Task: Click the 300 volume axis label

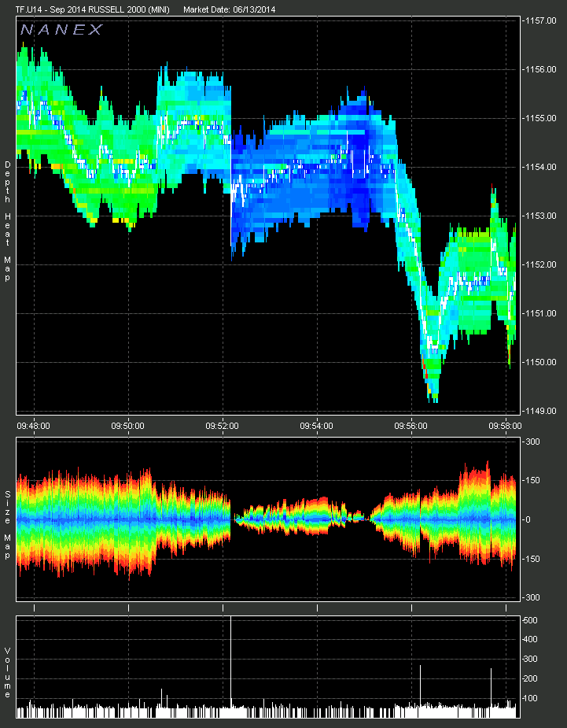Action: point(530,659)
